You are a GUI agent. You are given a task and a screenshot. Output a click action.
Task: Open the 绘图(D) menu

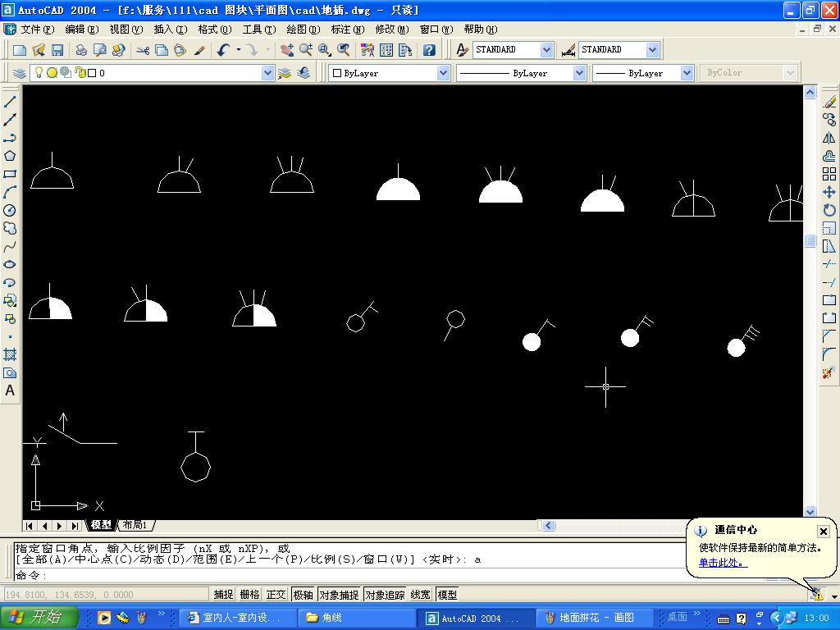pyautogui.click(x=304, y=30)
